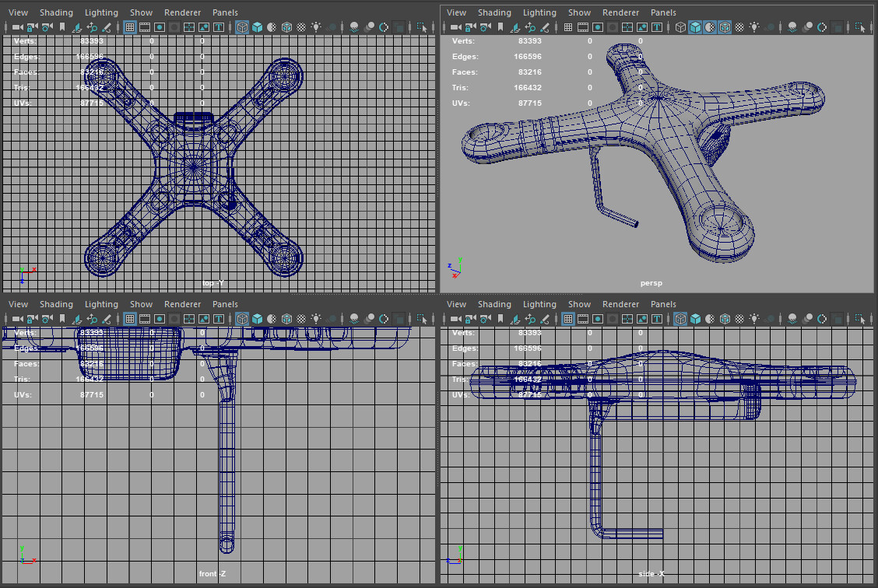Open Camera Attributes in side panel toolbar
The height and width of the screenshot is (588, 878).
[x=486, y=319]
